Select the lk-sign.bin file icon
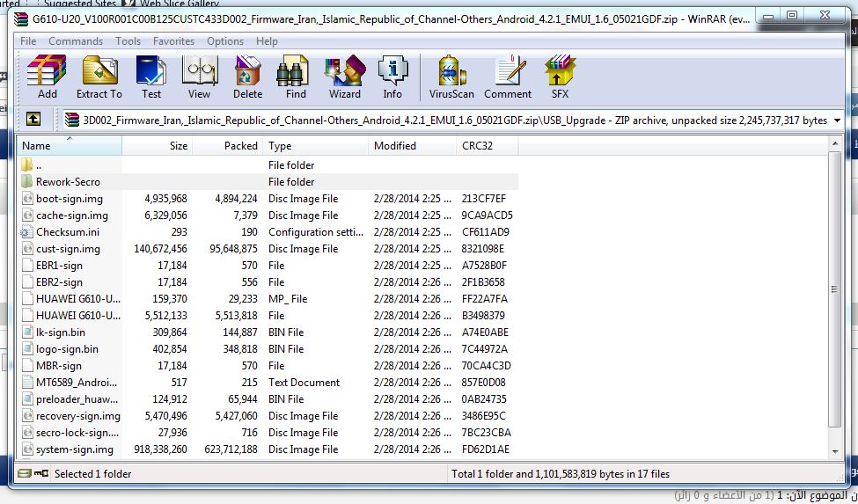Screen dimensions: 858x504 pyautogui.click(x=27, y=332)
